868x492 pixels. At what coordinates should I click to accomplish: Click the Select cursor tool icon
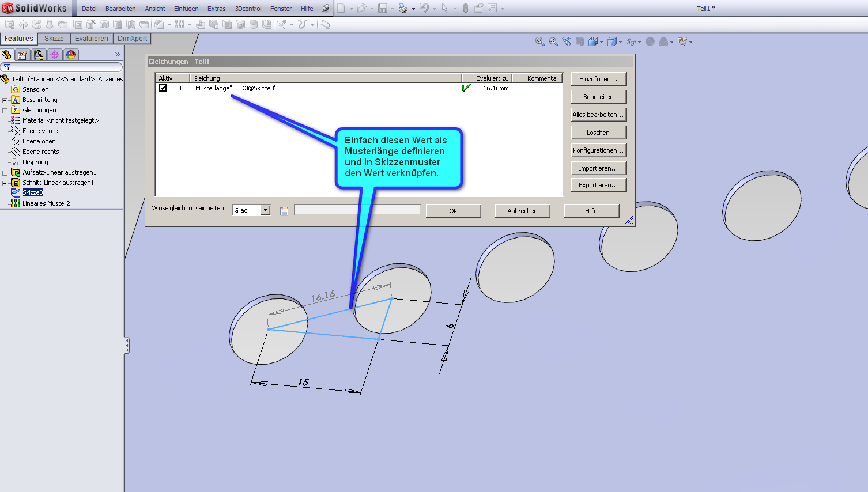(444, 8)
